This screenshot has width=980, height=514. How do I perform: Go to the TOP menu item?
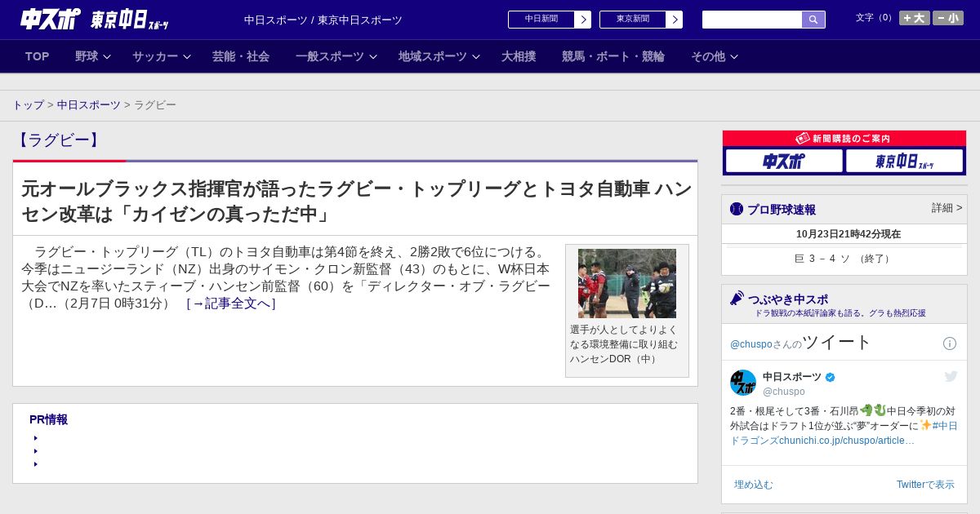click(x=38, y=56)
